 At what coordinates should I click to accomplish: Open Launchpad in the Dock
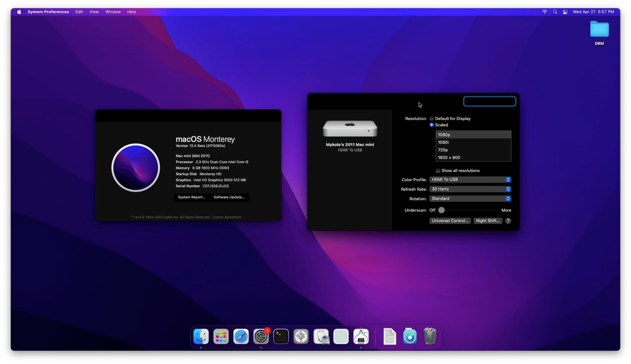221,336
